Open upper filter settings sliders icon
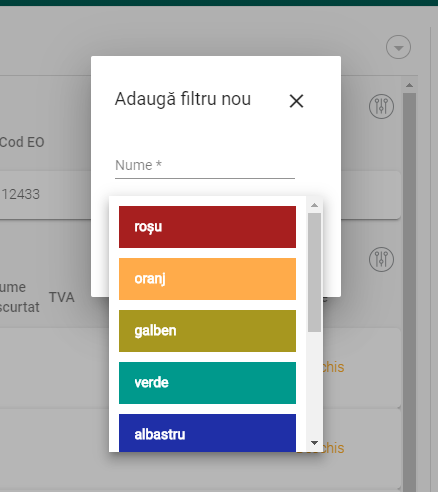 tap(381, 106)
